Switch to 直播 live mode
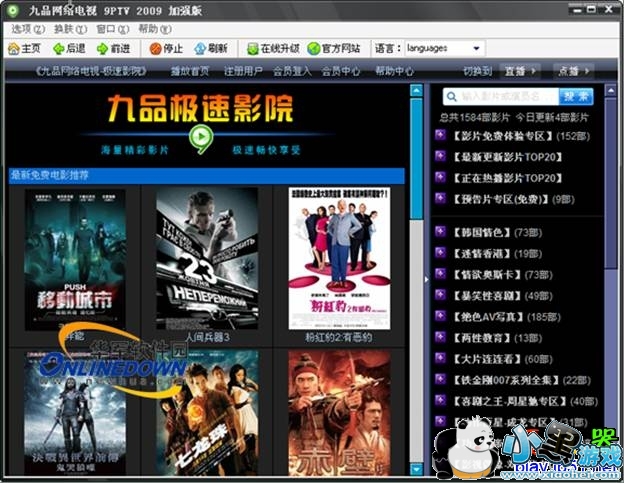 click(520, 71)
